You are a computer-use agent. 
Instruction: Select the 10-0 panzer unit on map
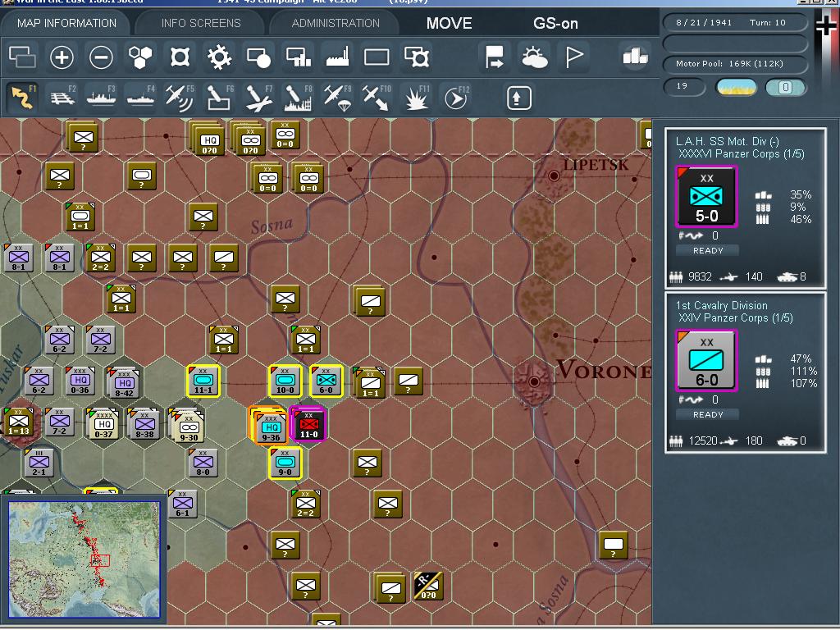point(285,381)
